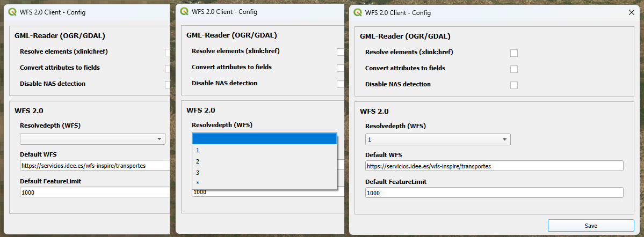Focus the Default FeatureLimit field in the right window
Viewport: 644px width, 237px height.
click(x=495, y=192)
